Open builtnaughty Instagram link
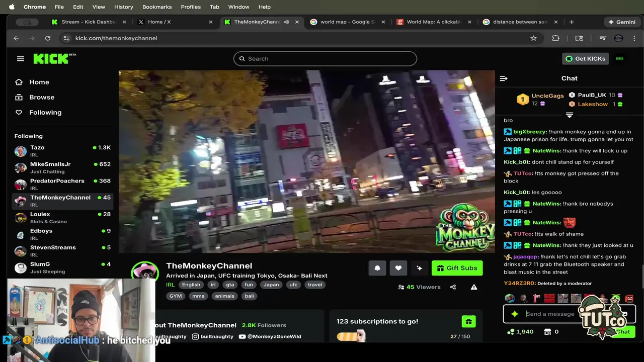This screenshot has height=362, width=644. tap(213, 336)
